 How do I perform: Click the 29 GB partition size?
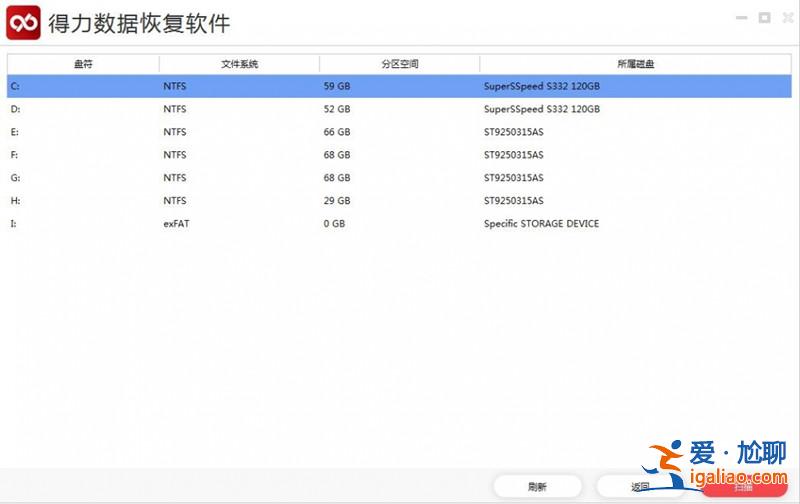tap(337, 201)
